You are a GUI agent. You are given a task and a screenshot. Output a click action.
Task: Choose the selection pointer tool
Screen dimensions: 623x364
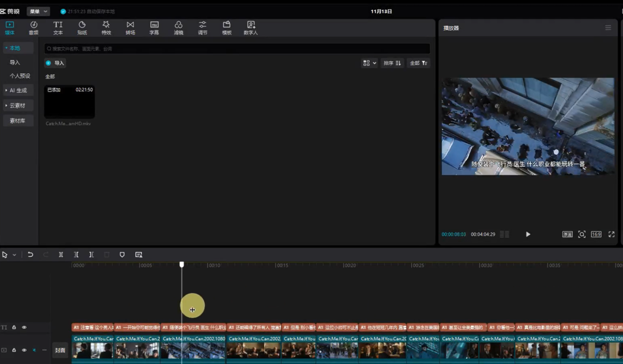pos(5,255)
